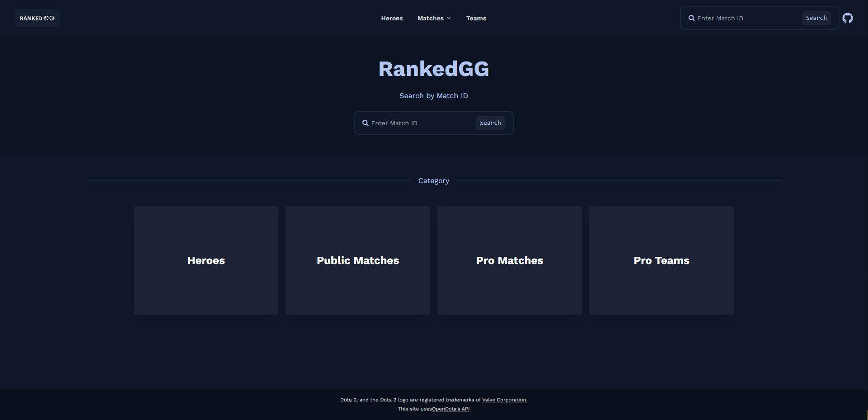
Task: Click the RANKED glasses logo
Action: coord(37,18)
